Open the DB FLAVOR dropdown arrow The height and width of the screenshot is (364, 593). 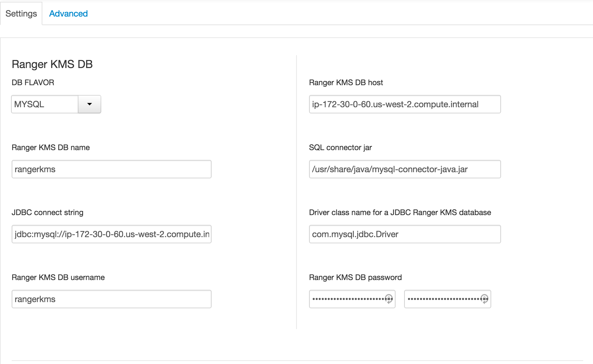coord(90,104)
